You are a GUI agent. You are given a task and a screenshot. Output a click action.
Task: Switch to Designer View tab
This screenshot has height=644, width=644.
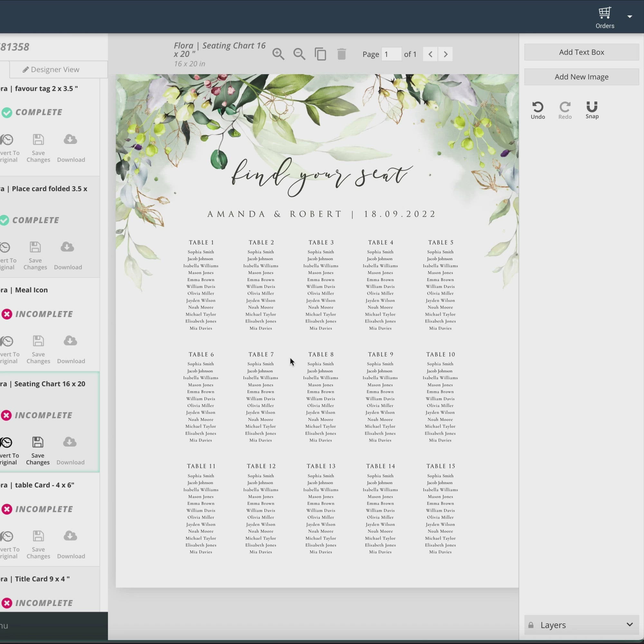51,69
